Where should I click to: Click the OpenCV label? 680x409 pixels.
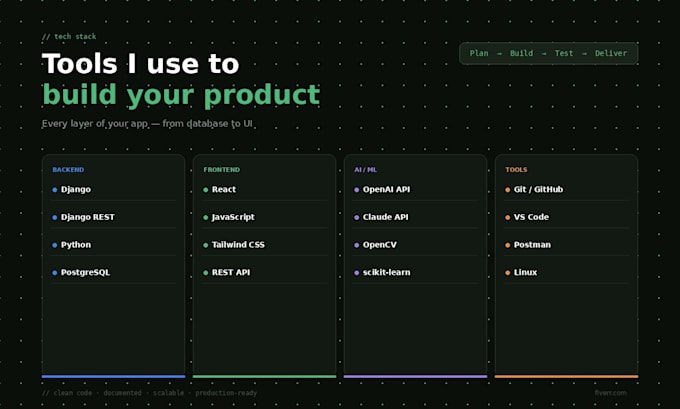point(379,245)
